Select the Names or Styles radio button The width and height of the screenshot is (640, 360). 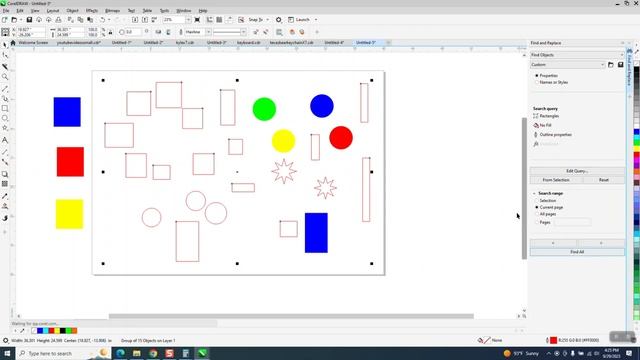point(537,82)
